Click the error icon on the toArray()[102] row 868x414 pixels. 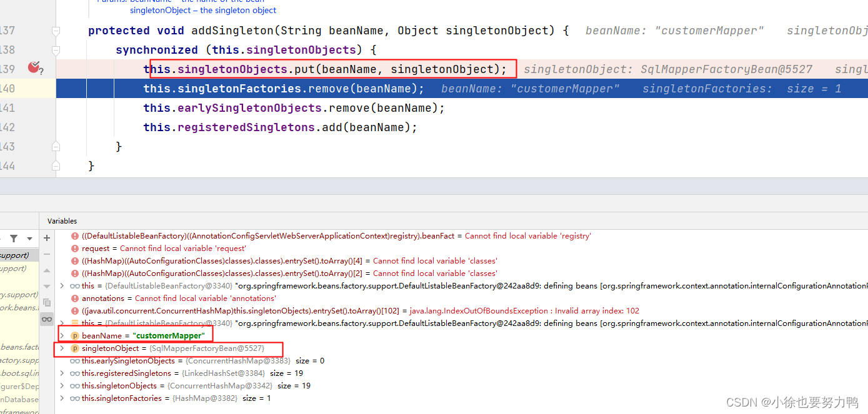click(x=75, y=311)
